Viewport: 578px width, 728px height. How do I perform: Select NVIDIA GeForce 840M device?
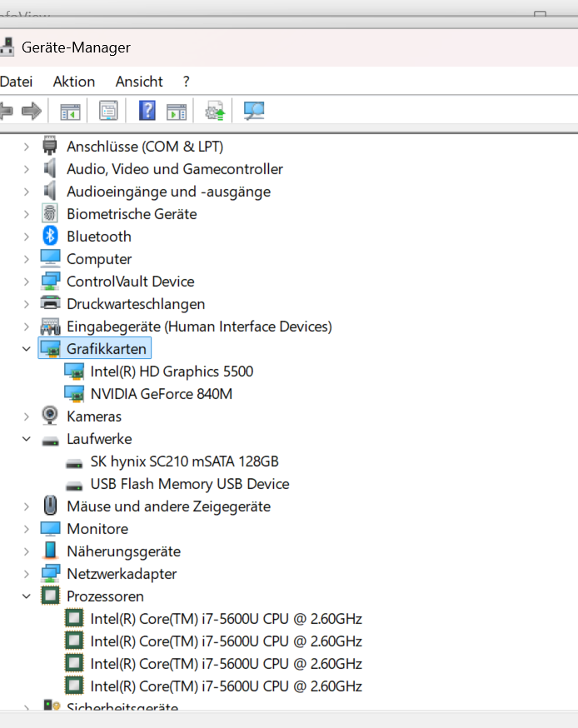coord(161,394)
